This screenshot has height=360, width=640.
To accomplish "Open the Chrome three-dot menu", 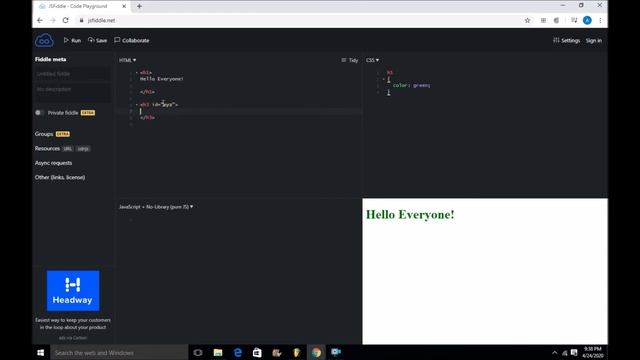I will [x=600, y=20].
